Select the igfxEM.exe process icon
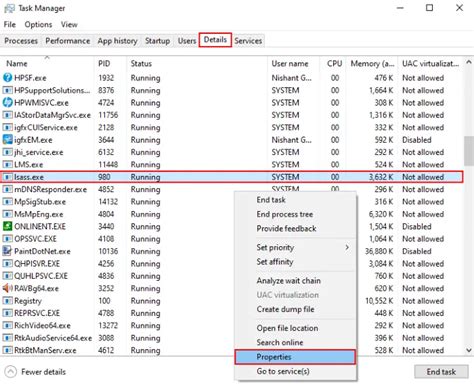This screenshot has width=474, height=389. point(7,140)
